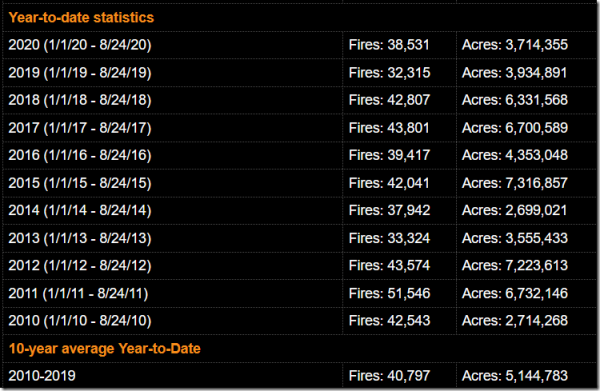600x391 pixels.
Task: Click Acres: 5,144,783 average cell
Action: pos(515,376)
